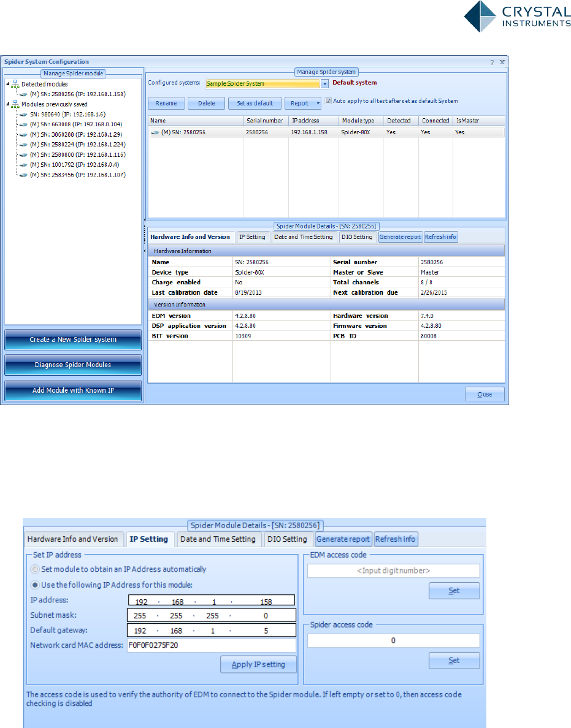
Task: Open DIO Setting tab in lower panel
Action: click(287, 539)
